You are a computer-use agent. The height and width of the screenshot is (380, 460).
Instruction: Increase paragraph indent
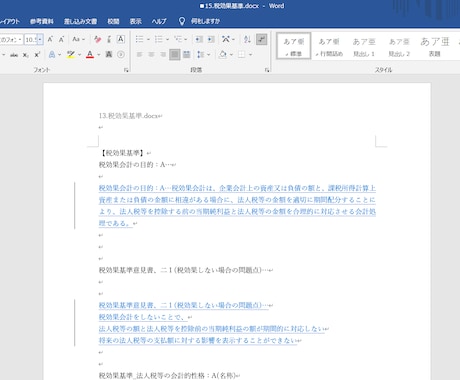pos(211,39)
